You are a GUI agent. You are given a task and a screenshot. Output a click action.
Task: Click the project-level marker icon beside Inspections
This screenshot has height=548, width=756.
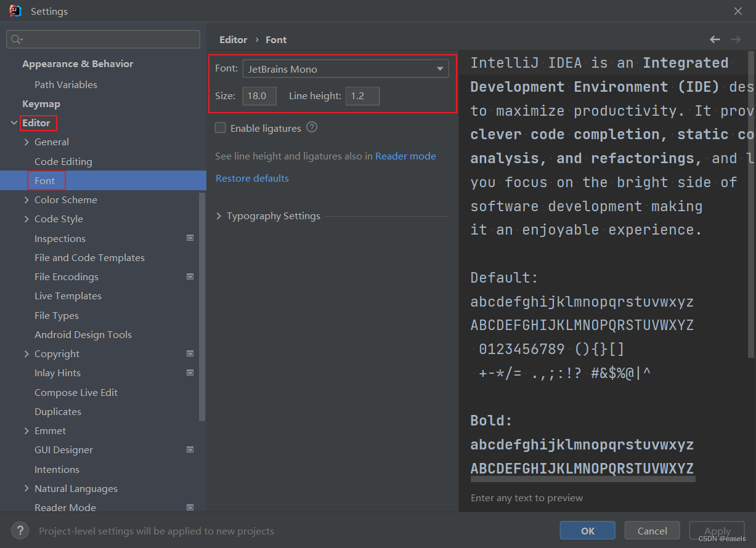tap(190, 238)
